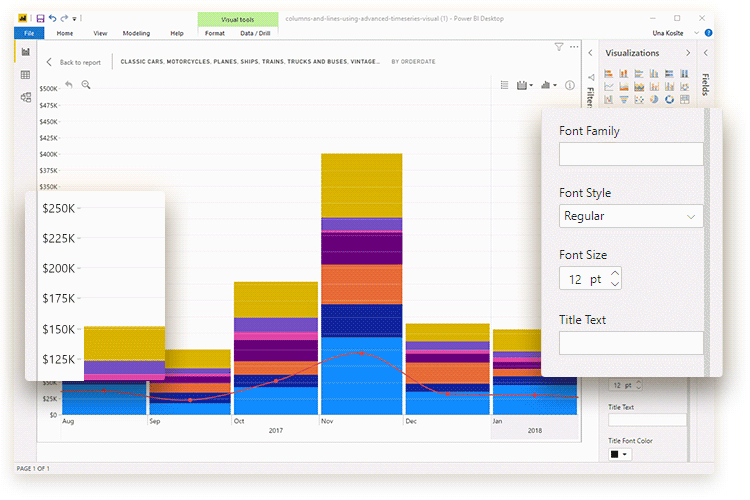Screen dimensions: 750x500
Task: Select the 100% stacked column chart visualization
Action: coord(685,73)
